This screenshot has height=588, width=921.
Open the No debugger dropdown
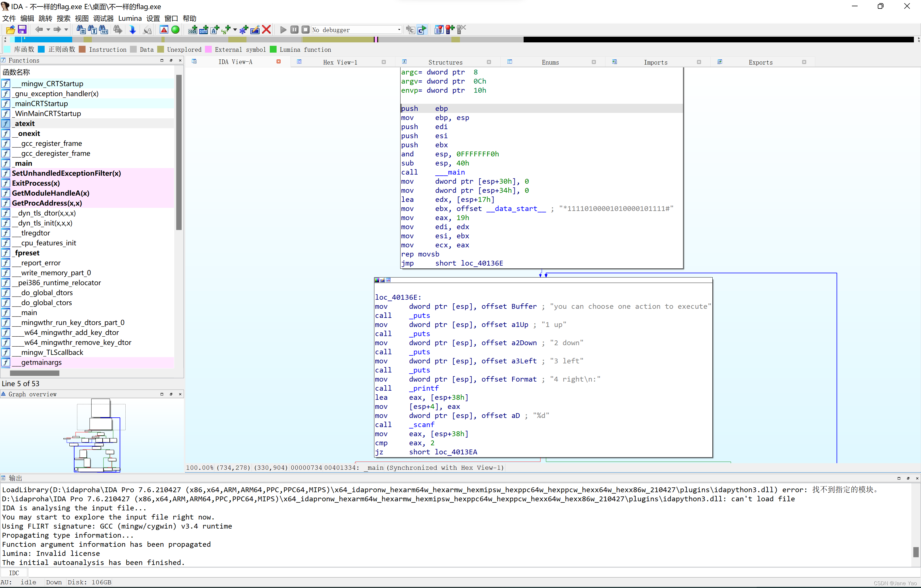(x=399, y=30)
